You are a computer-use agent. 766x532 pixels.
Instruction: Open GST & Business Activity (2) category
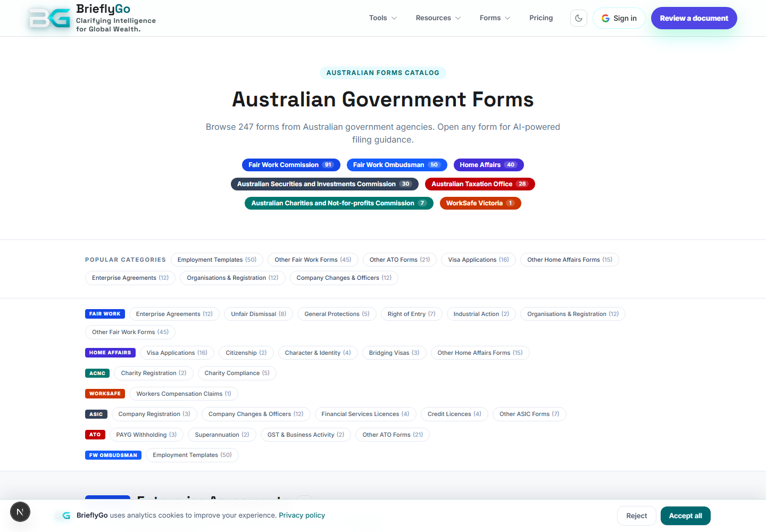[x=306, y=435]
